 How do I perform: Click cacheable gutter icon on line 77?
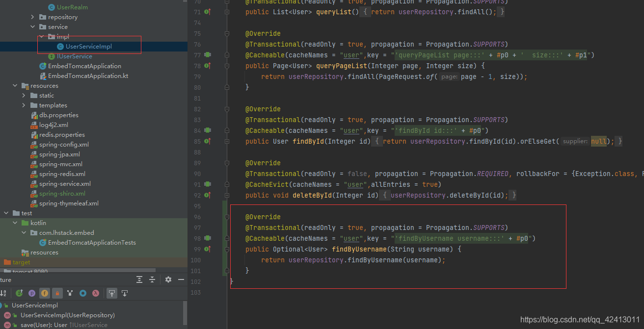[x=208, y=55]
